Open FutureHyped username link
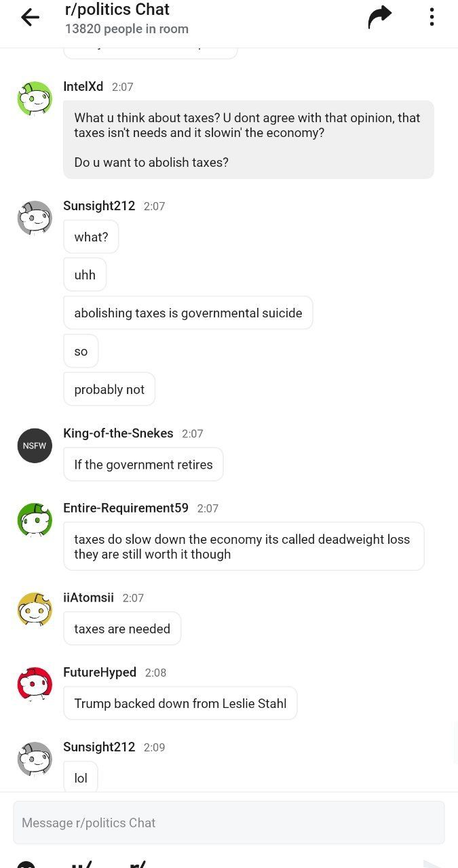This screenshot has width=458, height=868. click(x=100, y=672)
